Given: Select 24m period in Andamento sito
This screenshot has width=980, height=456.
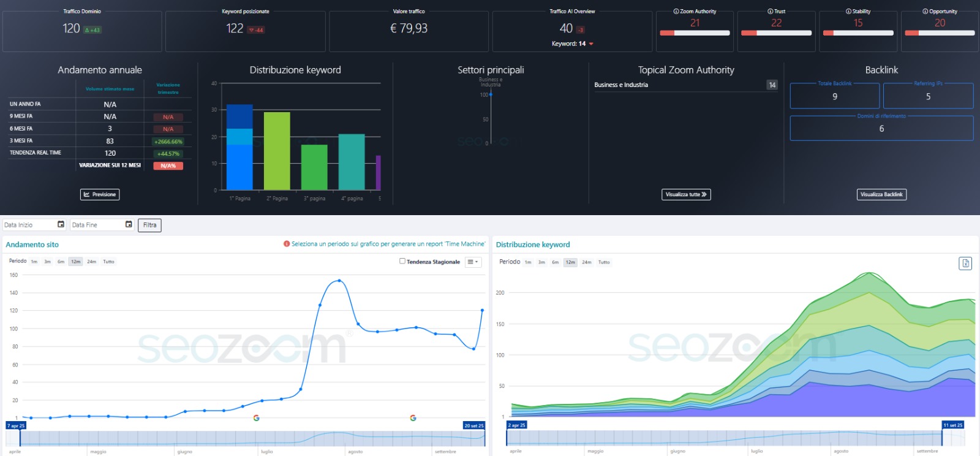Looking at the screenshot, I should click(x=91, y=262).
